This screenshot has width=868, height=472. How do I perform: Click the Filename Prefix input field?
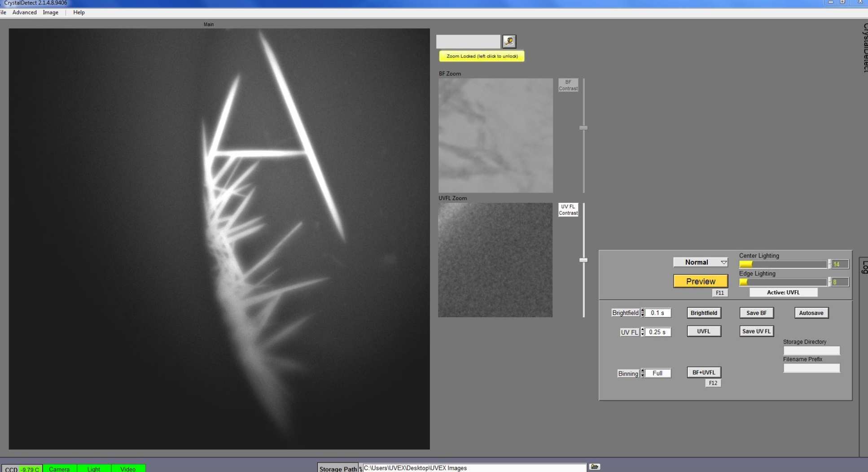click(811, 368)
